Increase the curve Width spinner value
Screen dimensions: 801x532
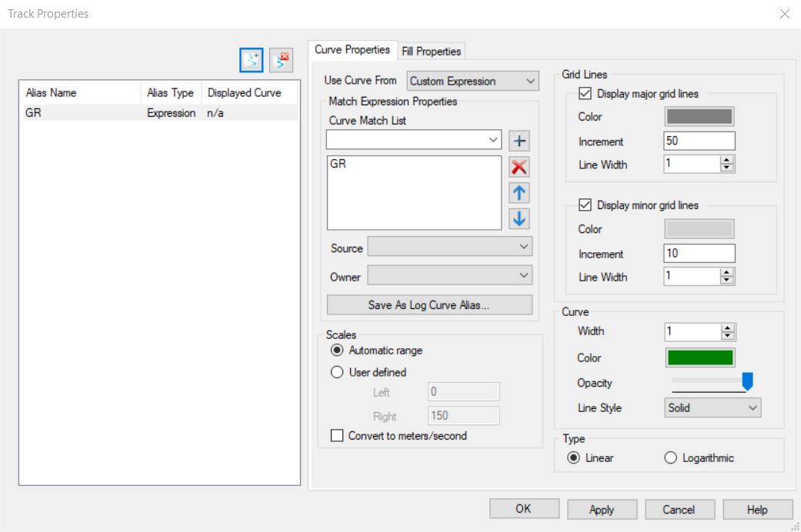pos(727,328)
